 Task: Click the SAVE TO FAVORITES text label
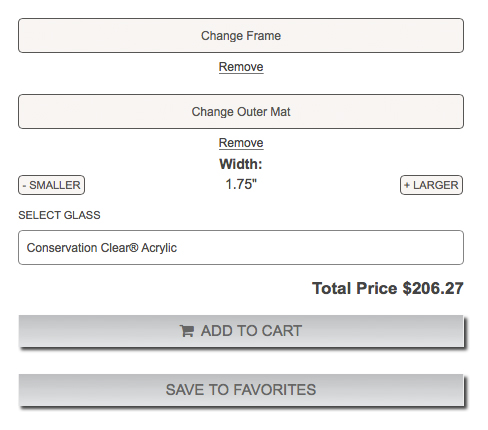[241, 390]
